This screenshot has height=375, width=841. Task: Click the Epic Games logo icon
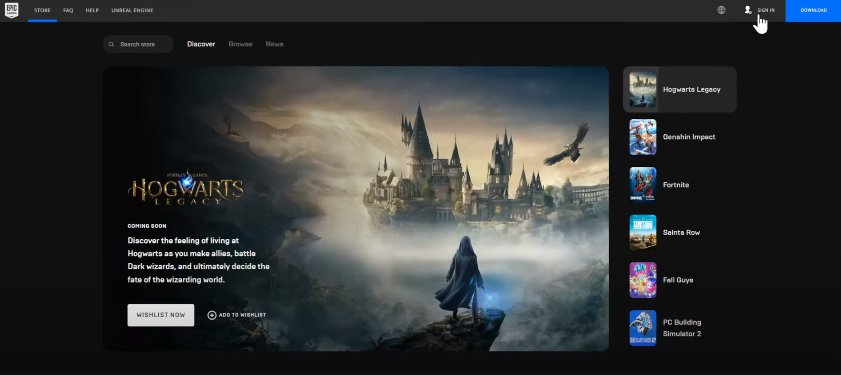click(x=12, y=10)
